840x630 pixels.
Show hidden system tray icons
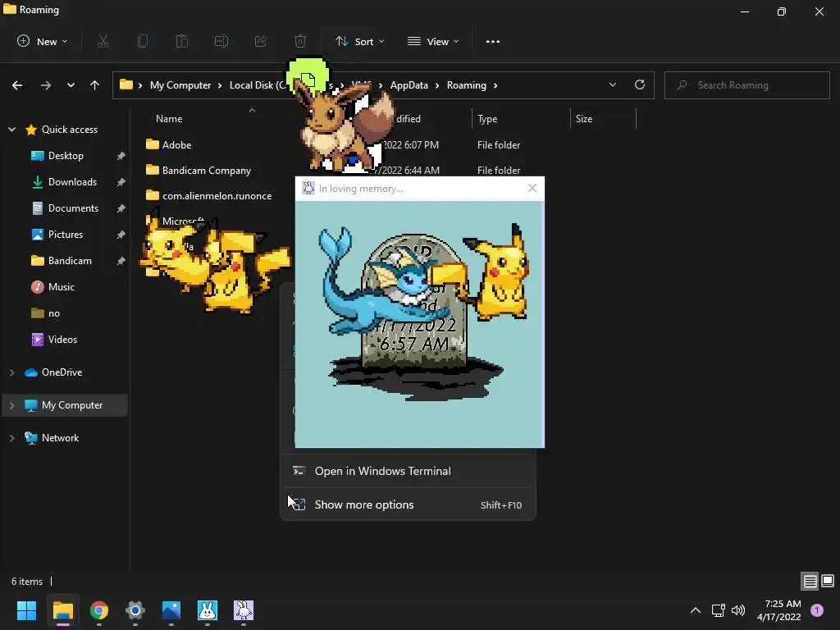(x=696, y=610)
